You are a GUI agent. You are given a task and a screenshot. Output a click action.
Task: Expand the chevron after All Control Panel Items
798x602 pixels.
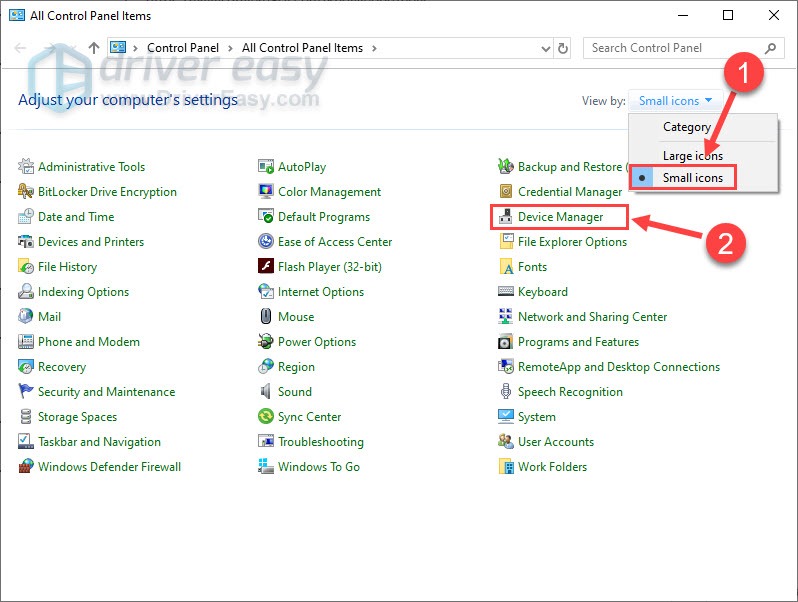tap(375, 48)
